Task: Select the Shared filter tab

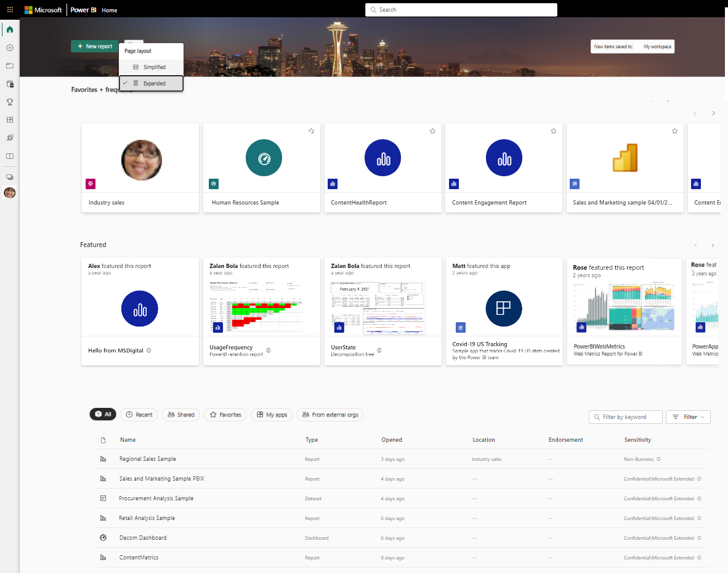Action: point(180,415)
